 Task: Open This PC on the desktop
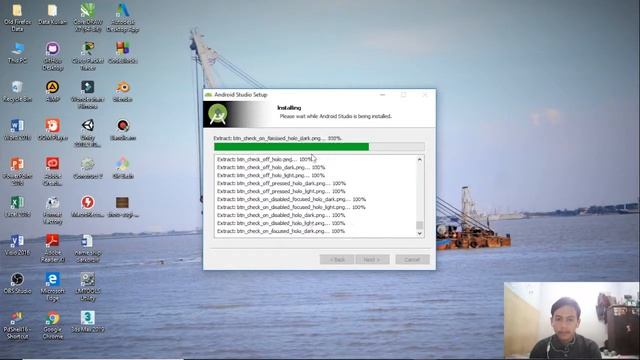coord(17,53)
